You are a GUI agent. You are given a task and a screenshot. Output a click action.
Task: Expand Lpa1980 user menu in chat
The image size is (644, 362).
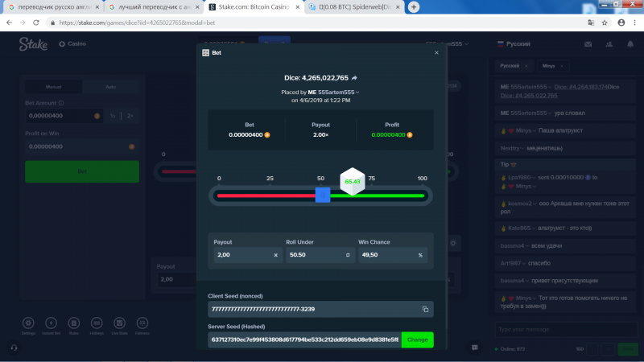pos(534,178)
